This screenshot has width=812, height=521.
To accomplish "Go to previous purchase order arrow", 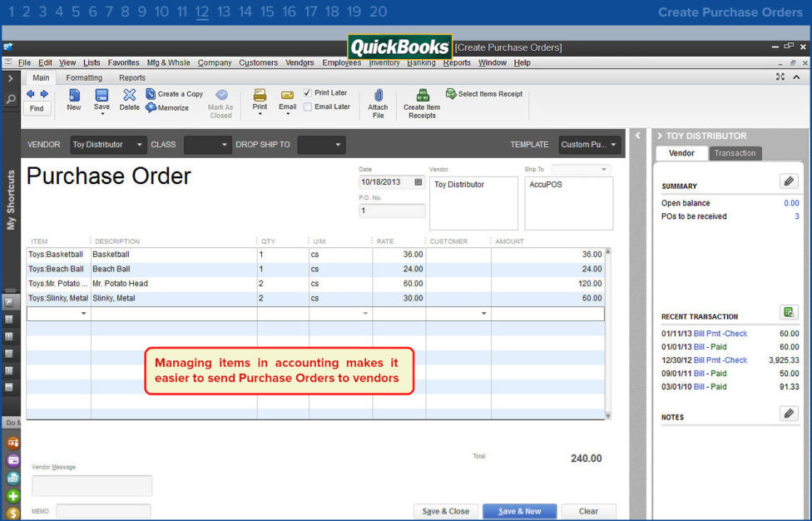I will coord(31,94).
